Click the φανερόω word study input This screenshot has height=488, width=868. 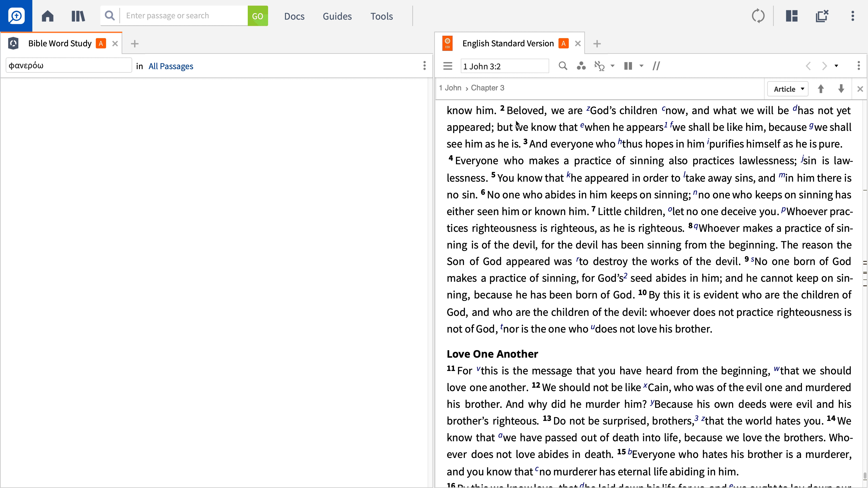pos(69,65)
